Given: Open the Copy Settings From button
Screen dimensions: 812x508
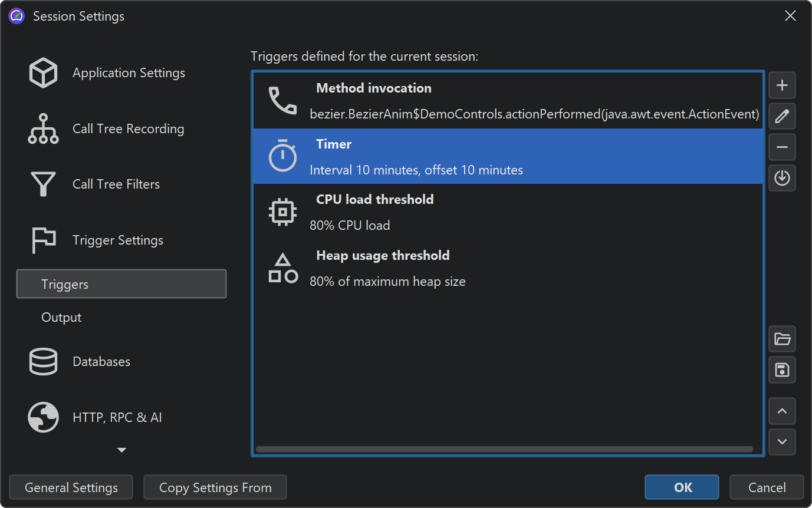Looking at the screenshot, I should click(215, 487).
